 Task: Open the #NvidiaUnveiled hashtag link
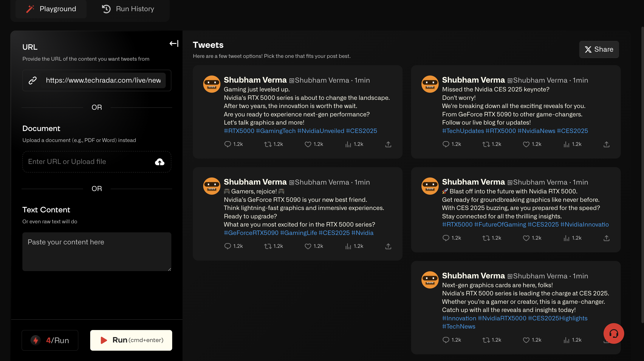tap(321, 131)
